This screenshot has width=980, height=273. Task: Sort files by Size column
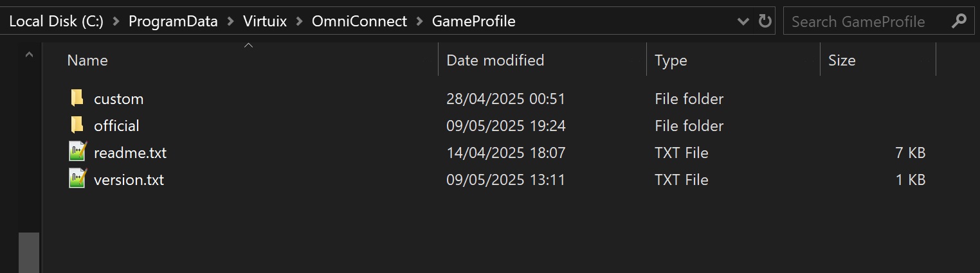click(842, 60)
